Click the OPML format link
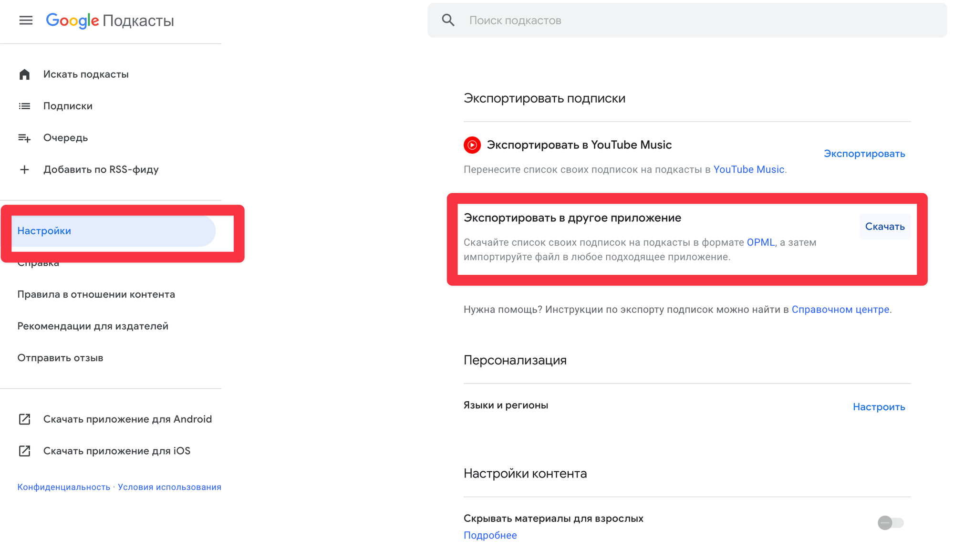The image size is (954, 560). click(760, 242)
